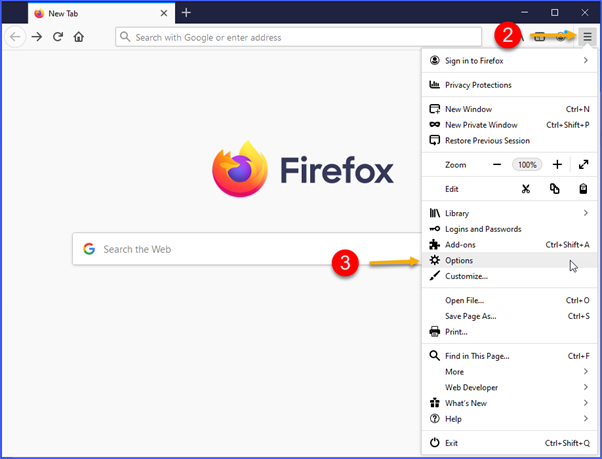Reset zoom via 100% button
This screenshot has width=602, height=459.
point(527,165)
